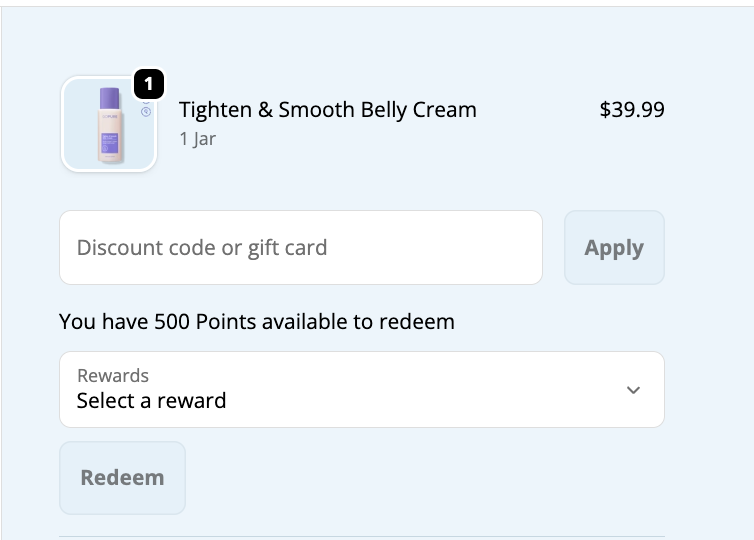754x540 pixels.
Task: Focus the Discount code or gift card field
Action: (x=300, y=248)
